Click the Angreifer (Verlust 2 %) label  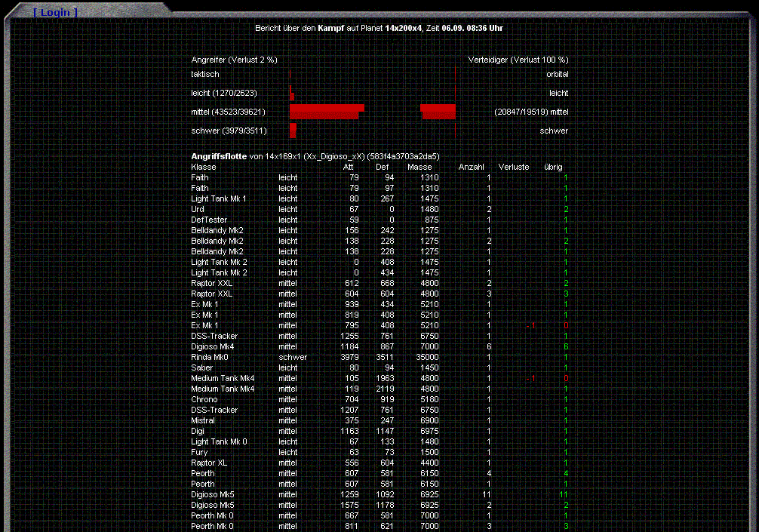pos(235,60)
